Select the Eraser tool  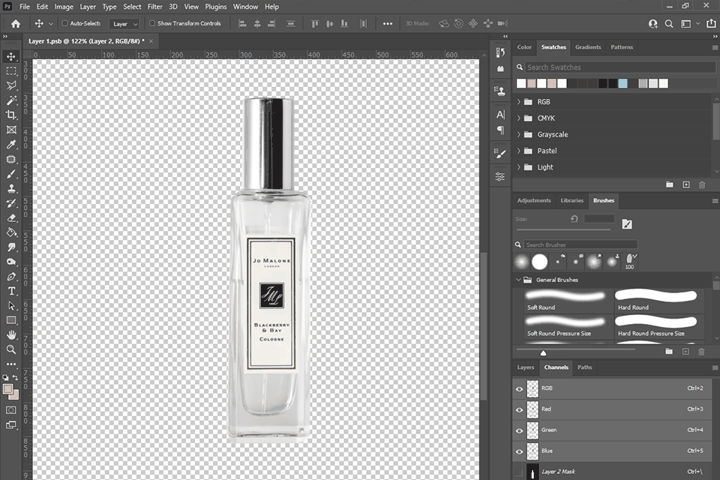pyautogui.click(x=11, y=218)
